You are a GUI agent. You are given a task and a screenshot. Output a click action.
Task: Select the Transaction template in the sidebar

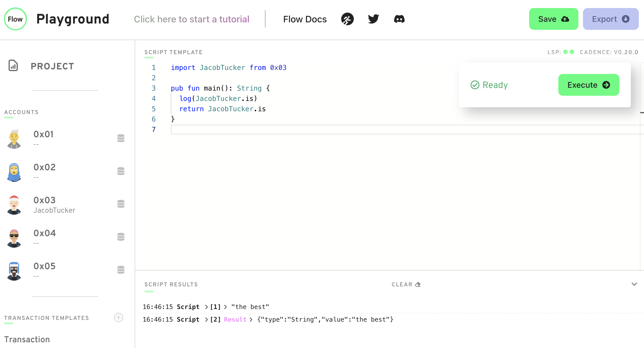tap(27, 339)
